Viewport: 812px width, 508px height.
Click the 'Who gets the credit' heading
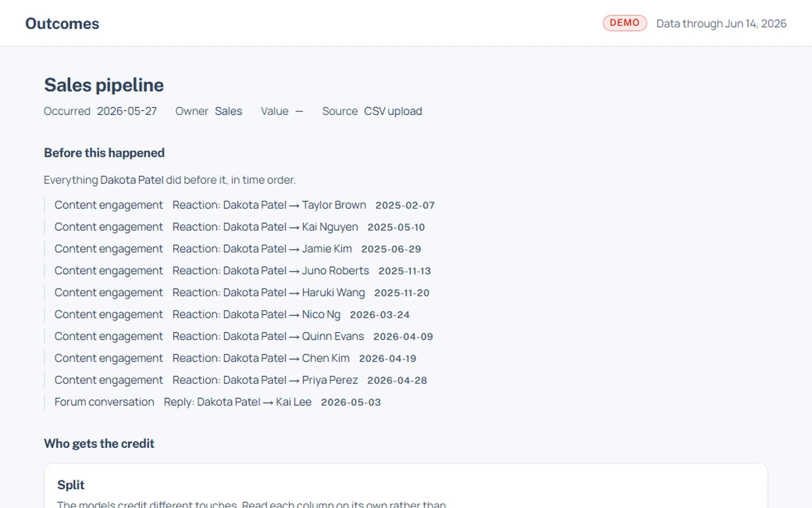(99, 444)
